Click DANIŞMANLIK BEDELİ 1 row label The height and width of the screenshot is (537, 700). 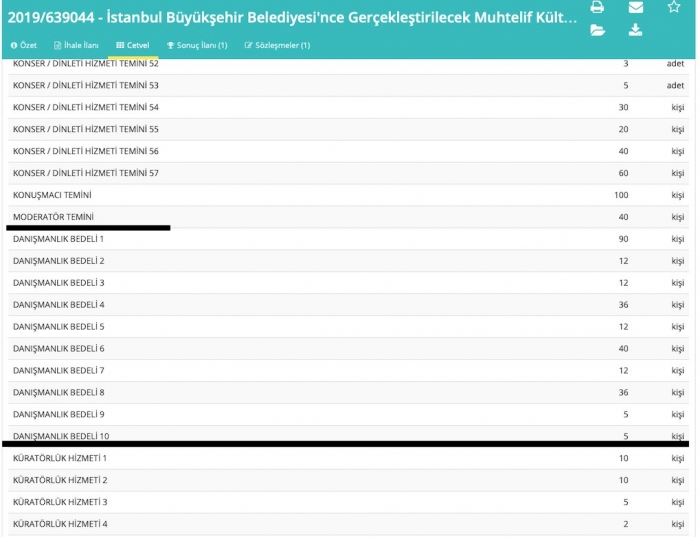click(58, 239)
